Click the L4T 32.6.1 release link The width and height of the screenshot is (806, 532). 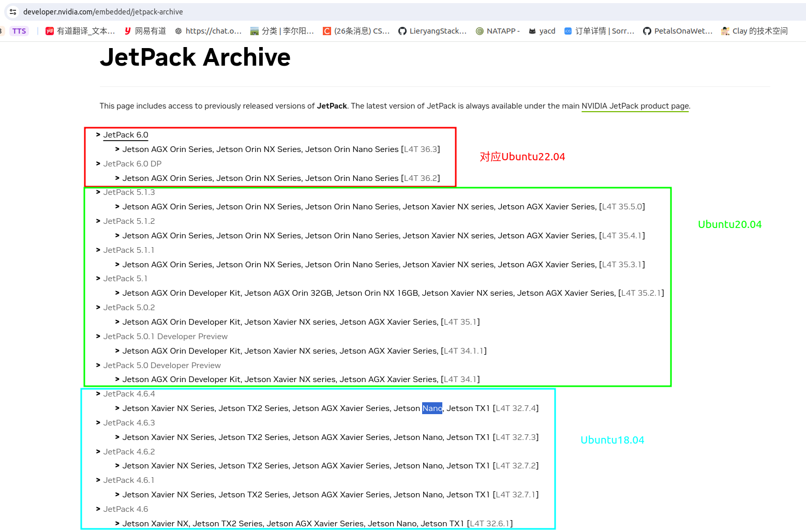point(490,524)
